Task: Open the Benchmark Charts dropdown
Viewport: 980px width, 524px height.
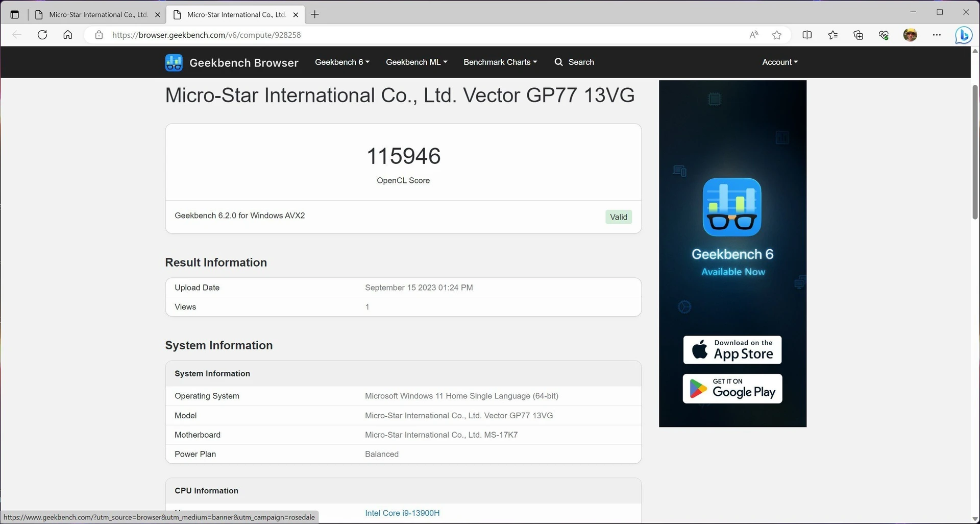Action: click(x=500, y=62)
